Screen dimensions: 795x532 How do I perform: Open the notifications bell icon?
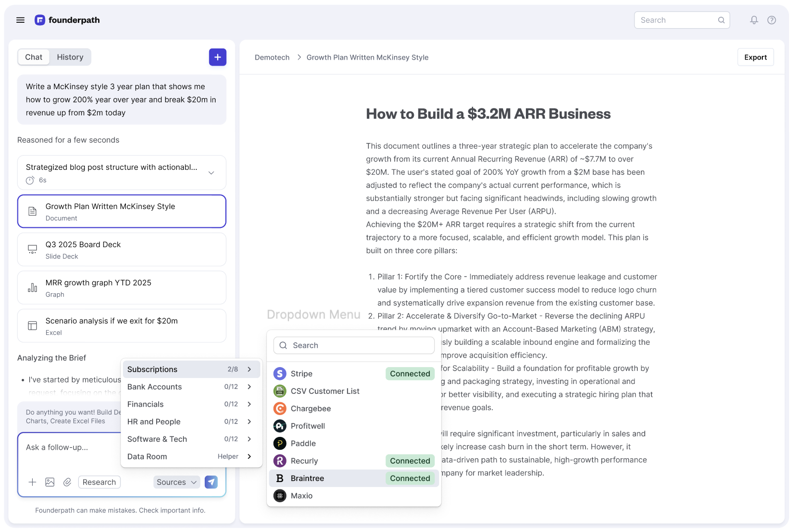pyautogui.click(x=754, y=20)
